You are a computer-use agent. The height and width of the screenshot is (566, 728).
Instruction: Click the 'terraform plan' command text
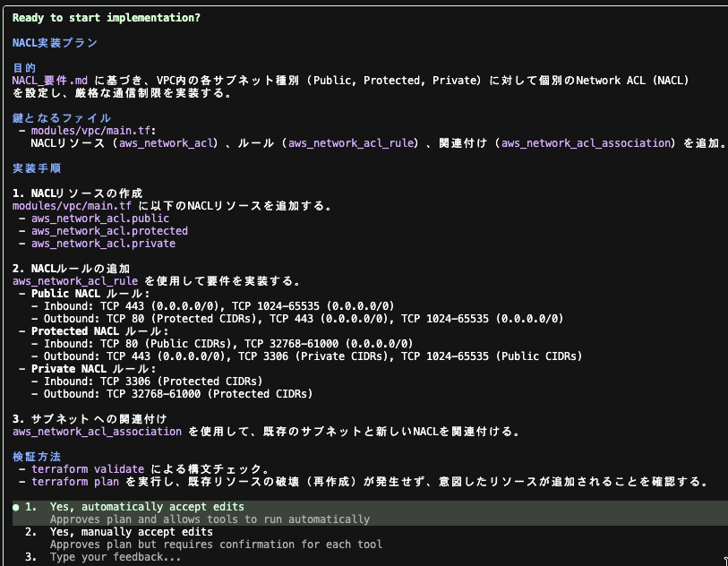(76, 482)
